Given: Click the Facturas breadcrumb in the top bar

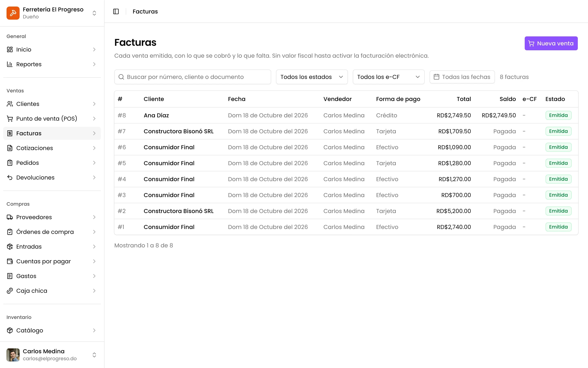Looking at the screenshot, I should pos(145,11).
